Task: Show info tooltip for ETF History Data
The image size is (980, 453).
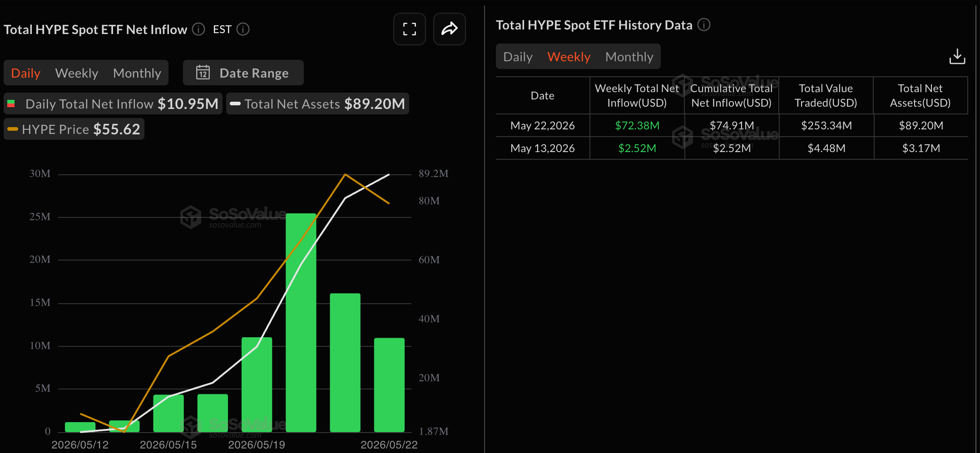Action: [x=703, y=25]
